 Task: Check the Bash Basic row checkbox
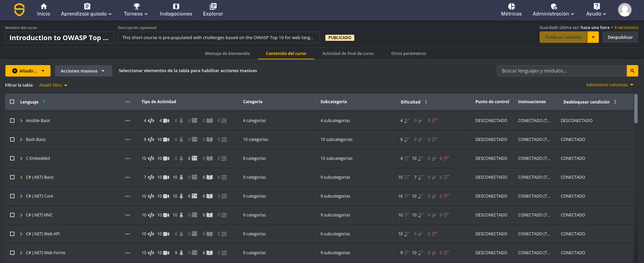(x=12, y=140)
